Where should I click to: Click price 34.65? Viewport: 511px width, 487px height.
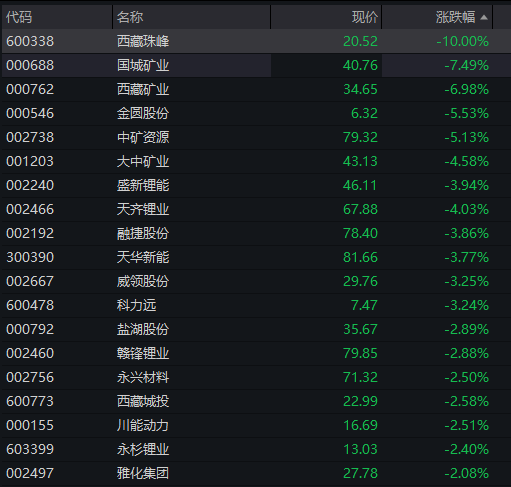pyautogui.click(x=360, y=89)
